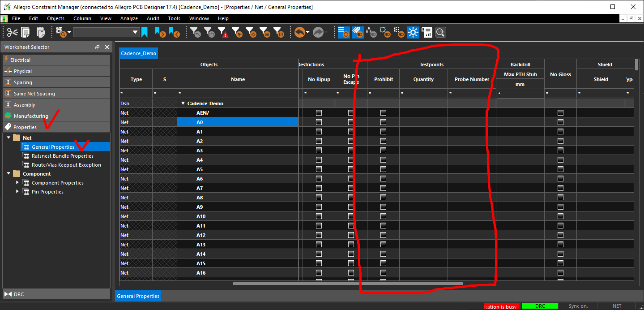Tick No Pin Escape checkbox for A13
This screenshot has width=644, height=310.
click(x=351, y=245)
